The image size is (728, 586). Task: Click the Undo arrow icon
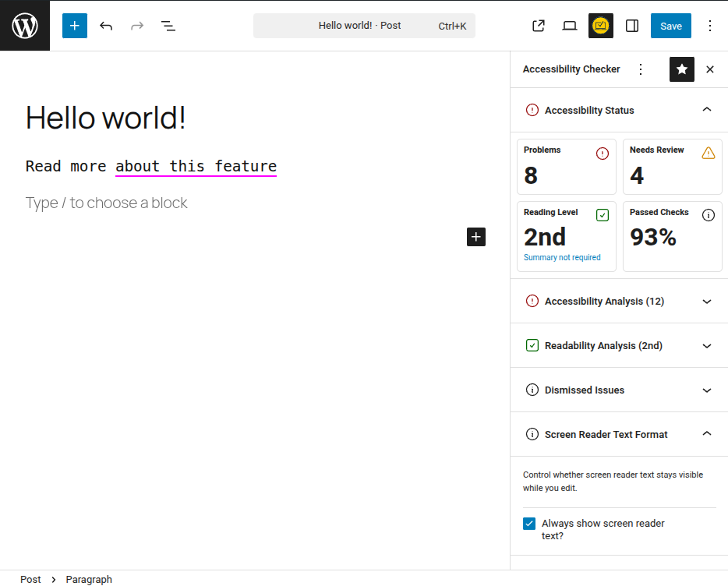point(106,25)
